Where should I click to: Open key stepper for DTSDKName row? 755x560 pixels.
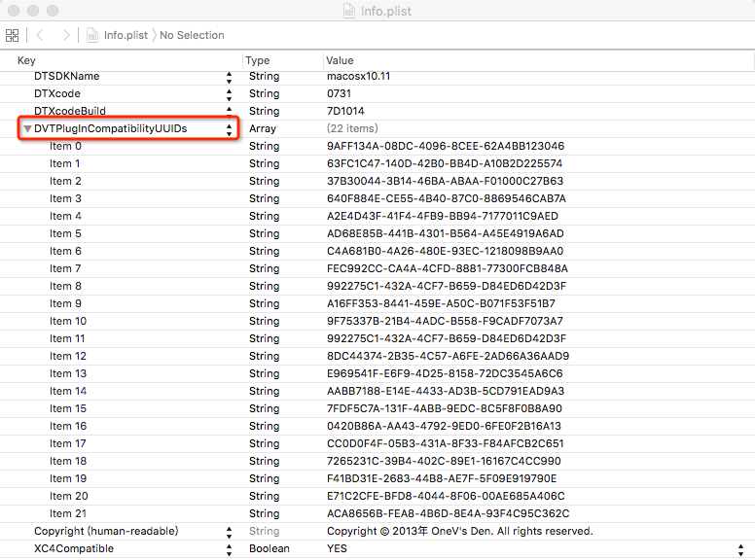[x=230, y=76]
